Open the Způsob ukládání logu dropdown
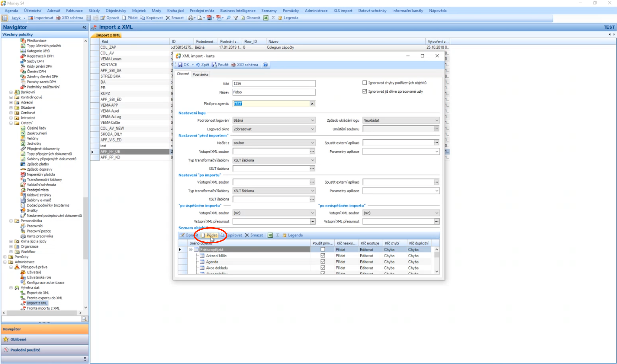This screenshot has width=617, height=364. [437, 120]
